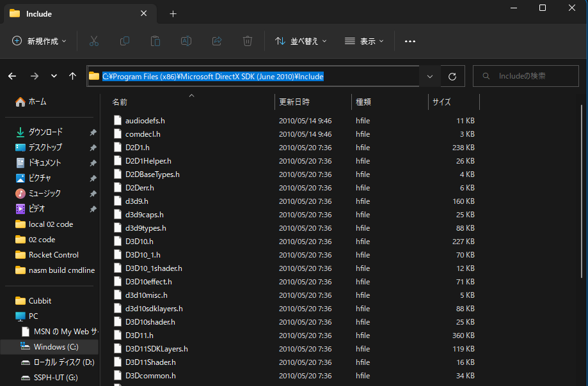Viewport: 588px width, 386px height.
Task: Open the nasm build cmdline folder
Action: 55,270
